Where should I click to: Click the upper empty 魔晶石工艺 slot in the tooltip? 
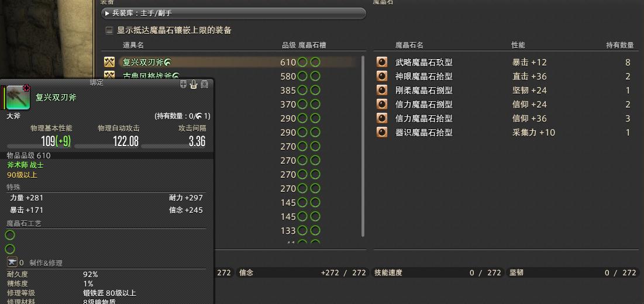click(10, 235)
